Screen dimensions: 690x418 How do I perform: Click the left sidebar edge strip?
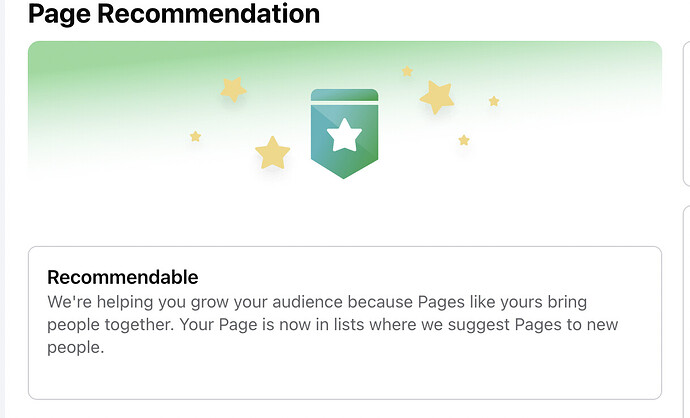(x=2, y=209)
